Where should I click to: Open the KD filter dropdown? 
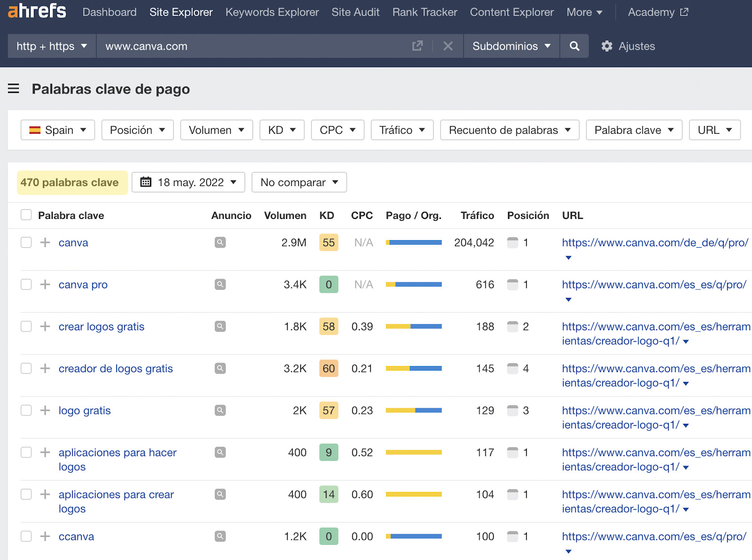tap(282, 130)
